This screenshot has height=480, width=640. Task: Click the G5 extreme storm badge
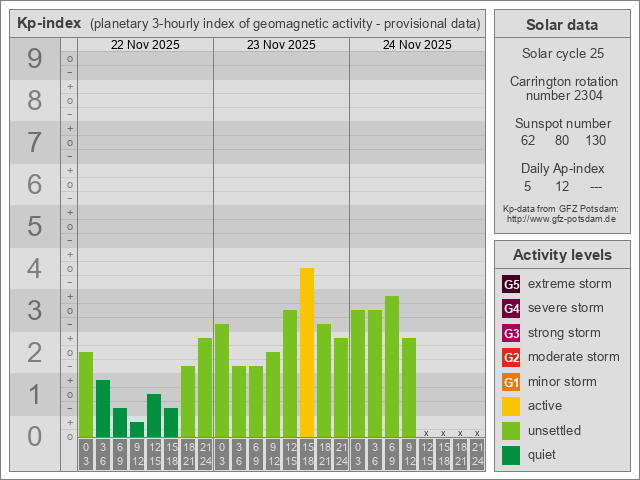tap(511, 284)
